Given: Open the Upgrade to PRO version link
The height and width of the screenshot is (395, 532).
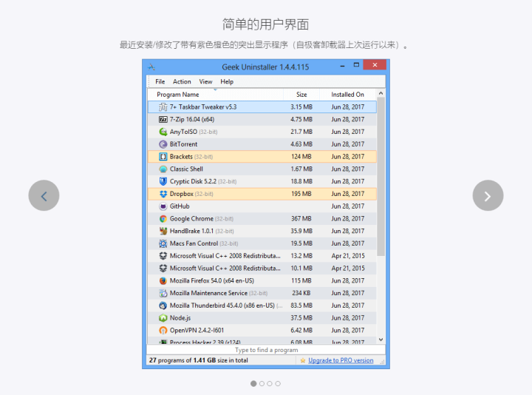Looking at the screenshot, I should (341, 360).
